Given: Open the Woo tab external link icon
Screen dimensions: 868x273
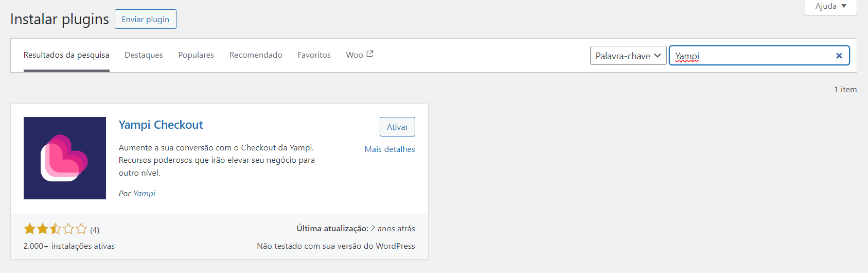Looking at the screenshot, I should (370, 54).
